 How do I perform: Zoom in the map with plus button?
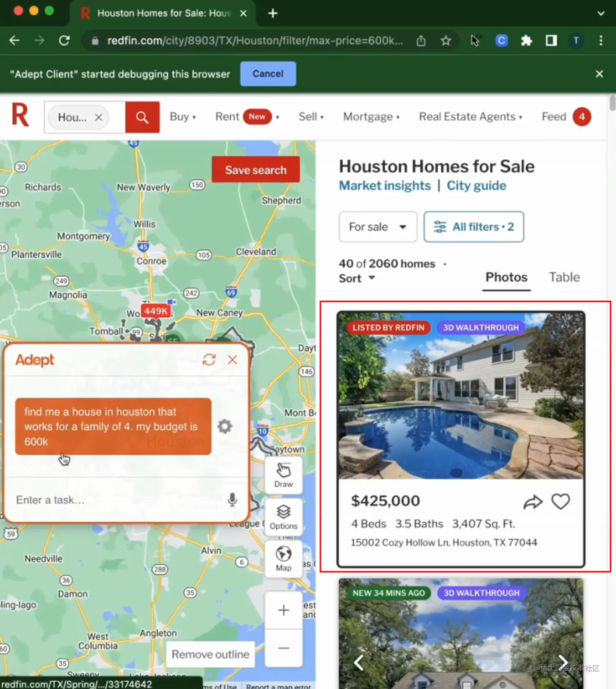click(x=284, y=610)
